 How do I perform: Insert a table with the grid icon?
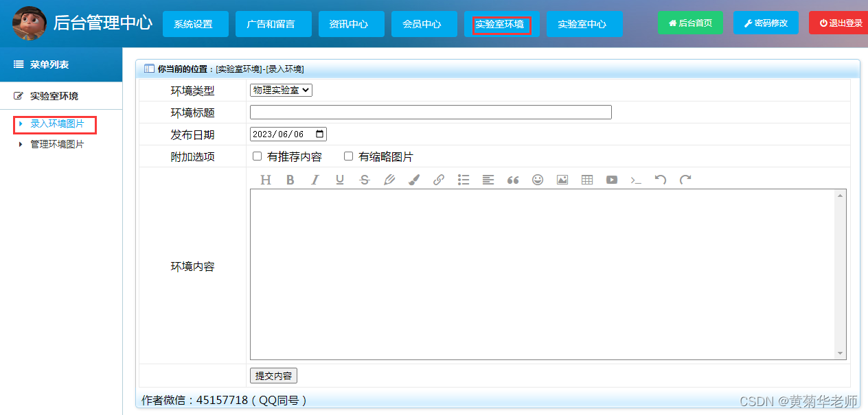pyautogui.click(x=587, y=180)
